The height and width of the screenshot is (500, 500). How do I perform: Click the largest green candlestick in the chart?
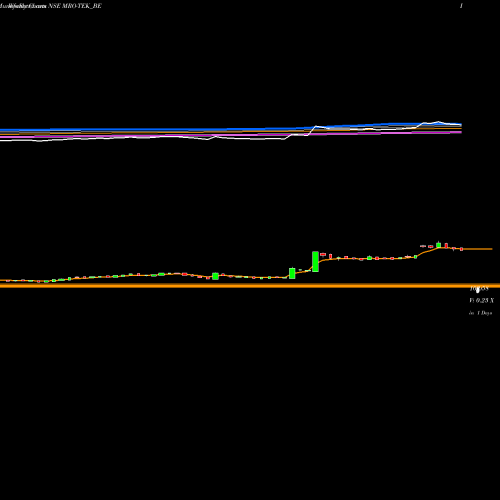tap(315, 262)
